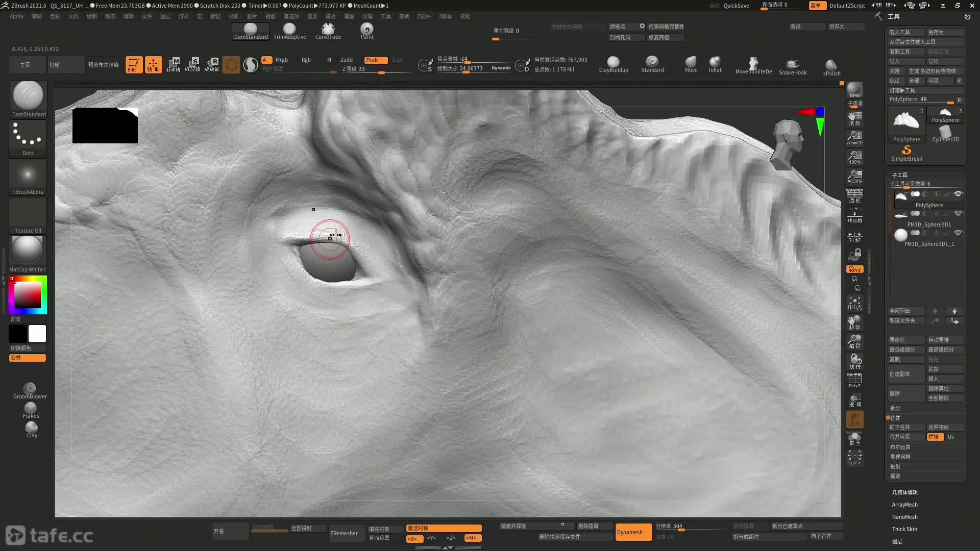The height and width of the screenshot is (551, 980).
Task: Activate the Scale gizmo (S) icon
Action: click(192, 65)
